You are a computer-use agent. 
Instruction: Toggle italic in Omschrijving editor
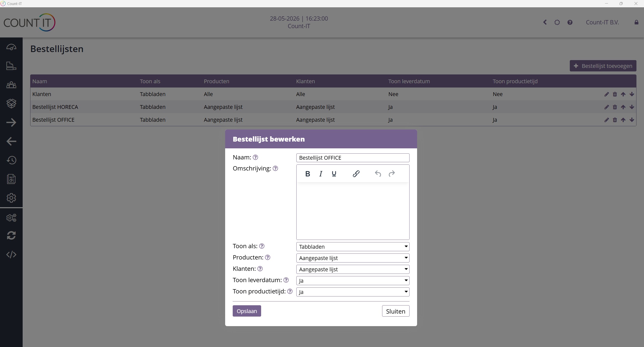[x=321, y=174]
